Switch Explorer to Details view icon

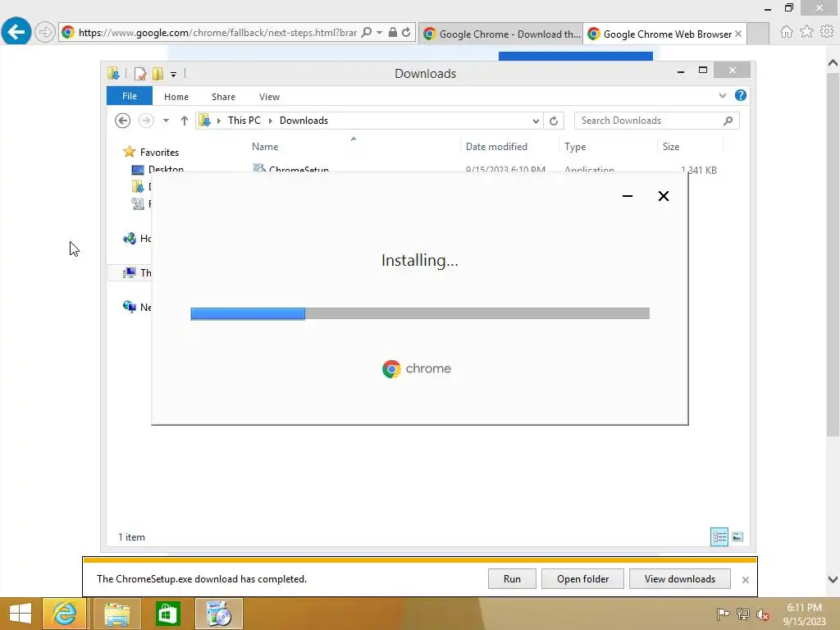719,536
